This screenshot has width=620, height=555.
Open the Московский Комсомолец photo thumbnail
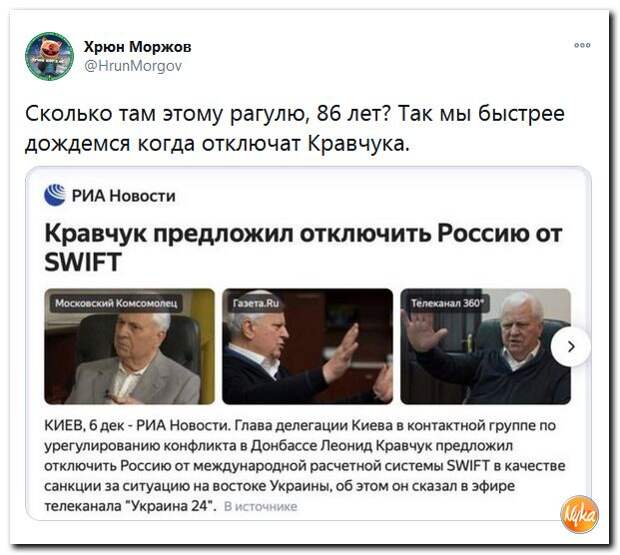click(x=129, y=346)
